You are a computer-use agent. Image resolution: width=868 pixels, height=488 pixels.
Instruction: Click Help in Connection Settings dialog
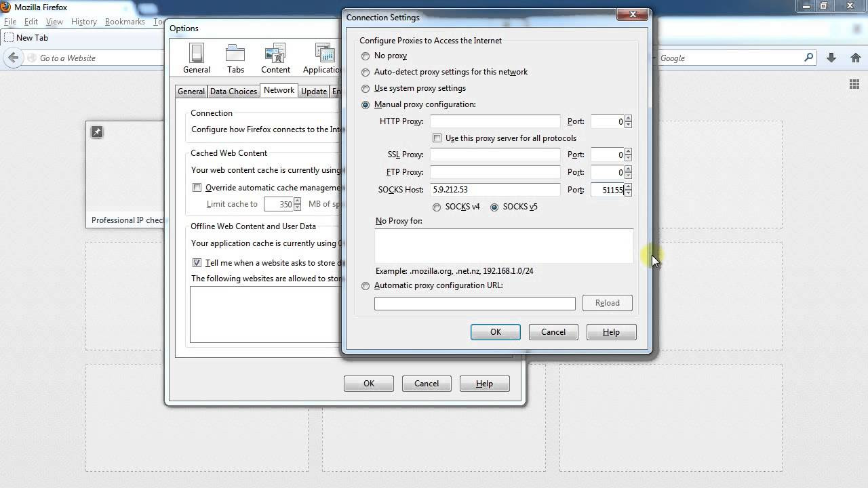(x=611, y=332)
